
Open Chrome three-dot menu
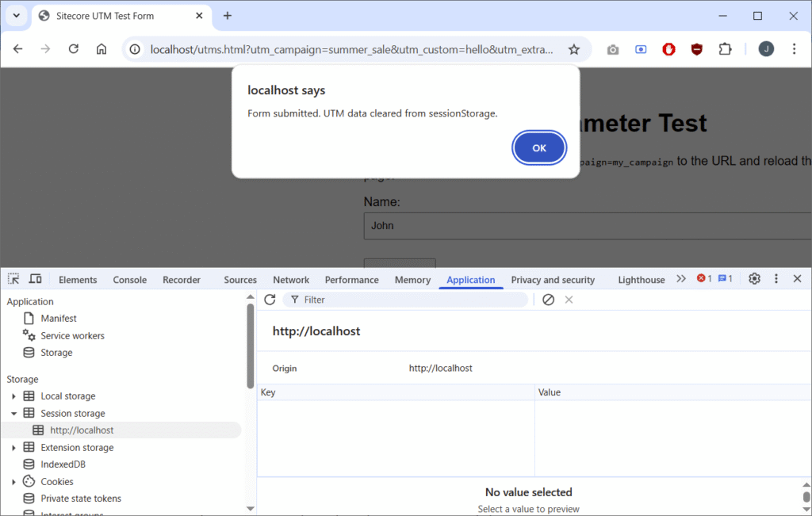tap(794, 49)
